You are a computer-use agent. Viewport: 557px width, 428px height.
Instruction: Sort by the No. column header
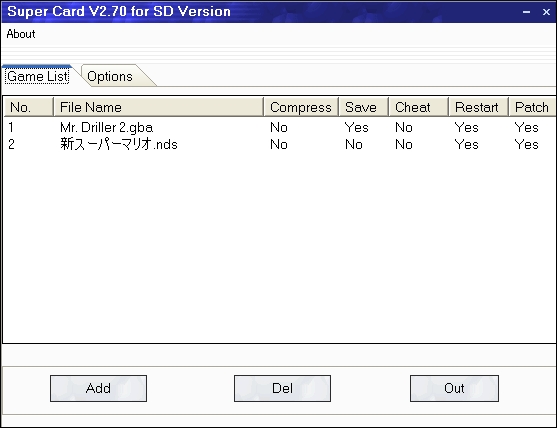tap(28, 107)
